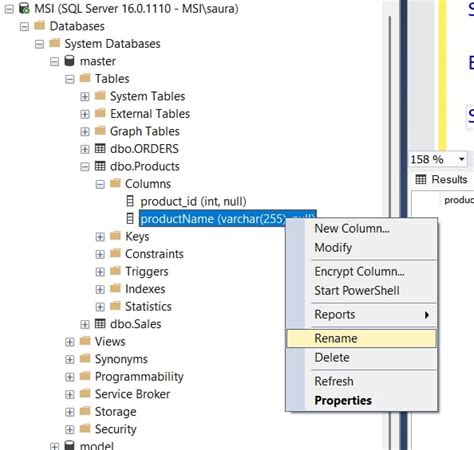Viewport: 474px width, 450px height.
Task: Choose Rename in the context menu
Action: tap(362, 338)
